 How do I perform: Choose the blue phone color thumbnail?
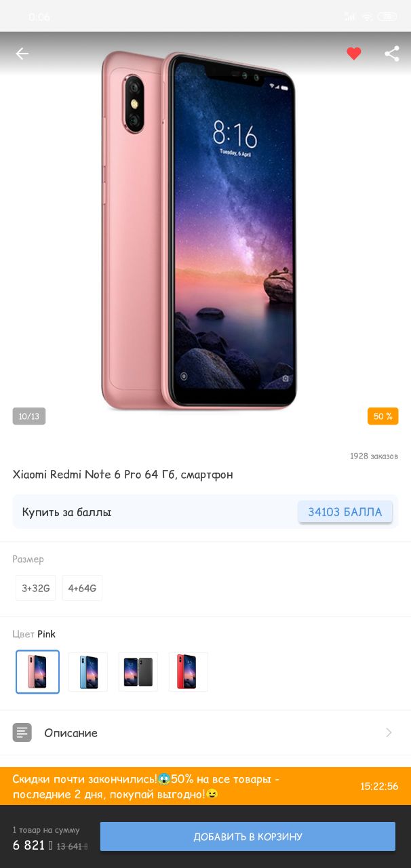pyautogui.click(x=88, y=672)
